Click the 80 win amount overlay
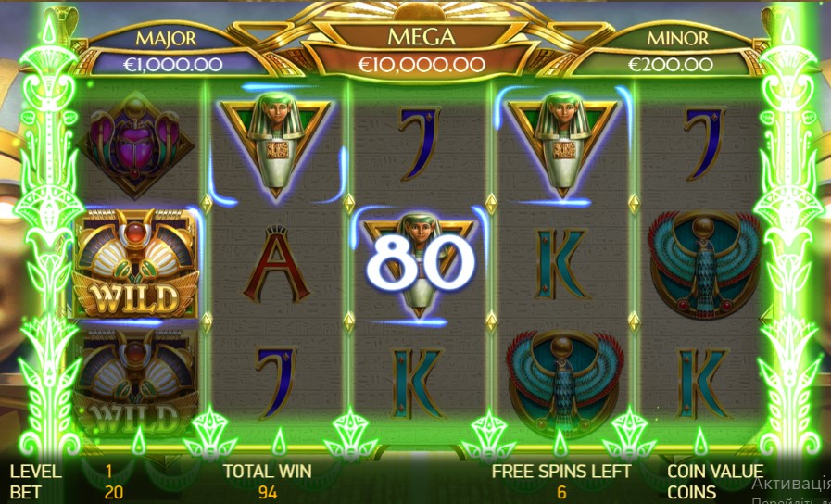The image size is (831, 504). click(x=421, y=262)
